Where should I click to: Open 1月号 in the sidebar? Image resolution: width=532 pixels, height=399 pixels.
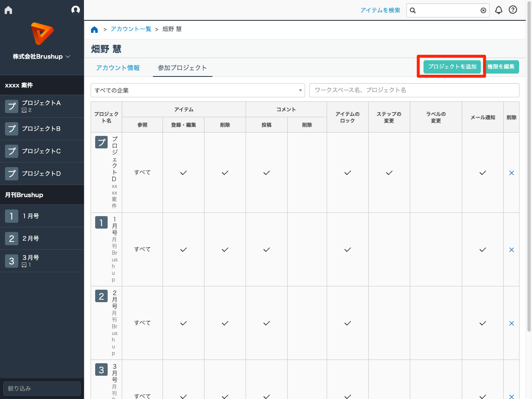[42, 216]
